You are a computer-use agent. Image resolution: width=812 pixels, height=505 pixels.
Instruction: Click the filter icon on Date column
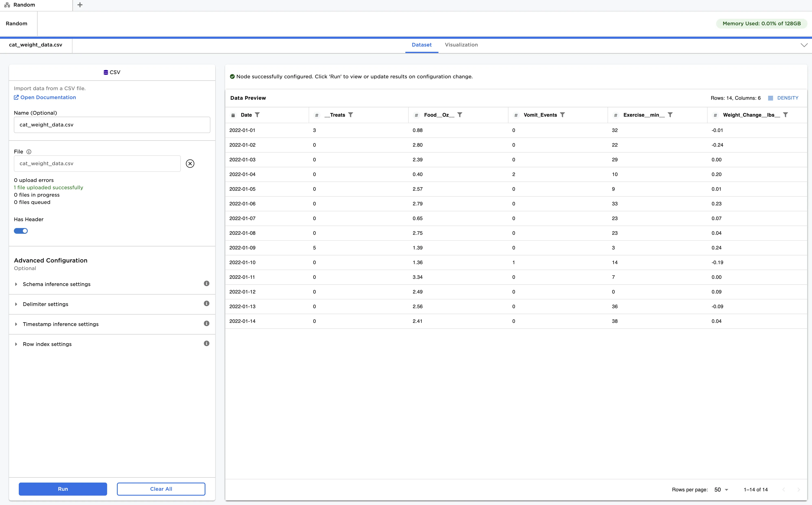click(257, 115)
